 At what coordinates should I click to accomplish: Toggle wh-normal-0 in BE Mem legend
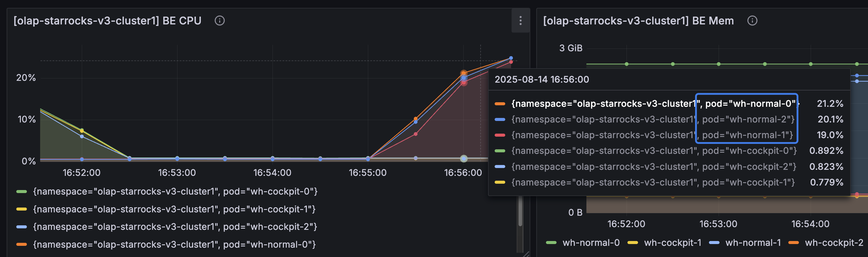[x=591, y=243]
